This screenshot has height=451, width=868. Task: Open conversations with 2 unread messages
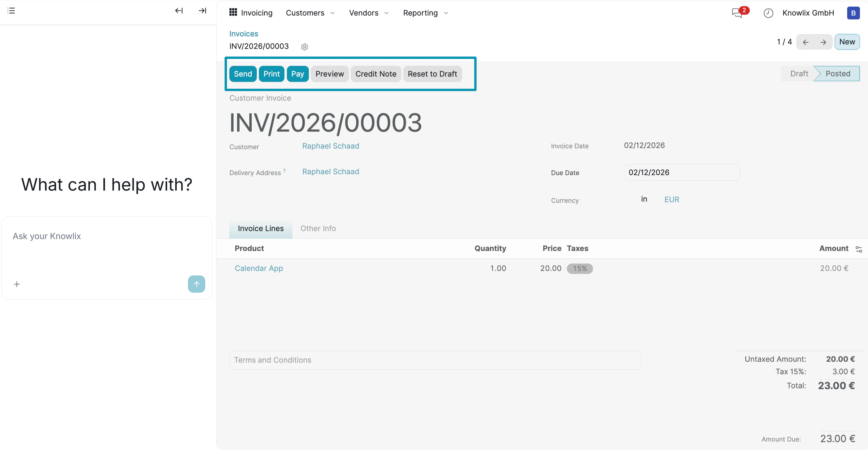point(736,13)
